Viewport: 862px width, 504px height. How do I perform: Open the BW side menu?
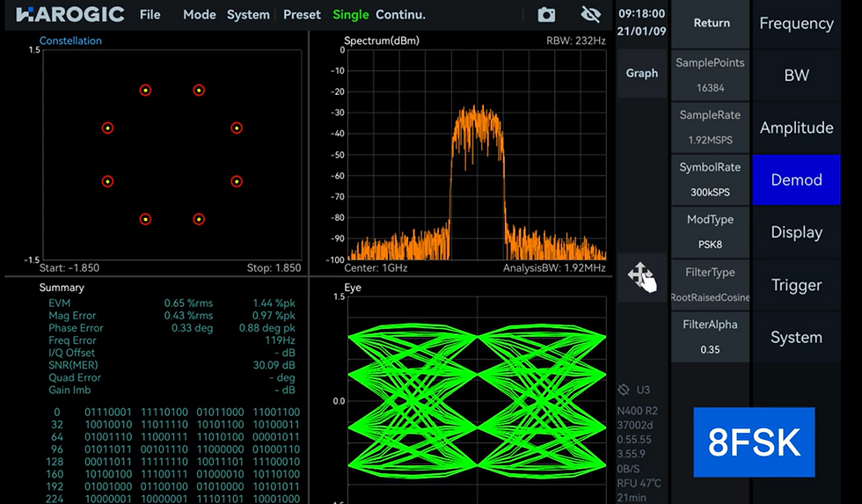pyautogui.click(x=796, y=76)
